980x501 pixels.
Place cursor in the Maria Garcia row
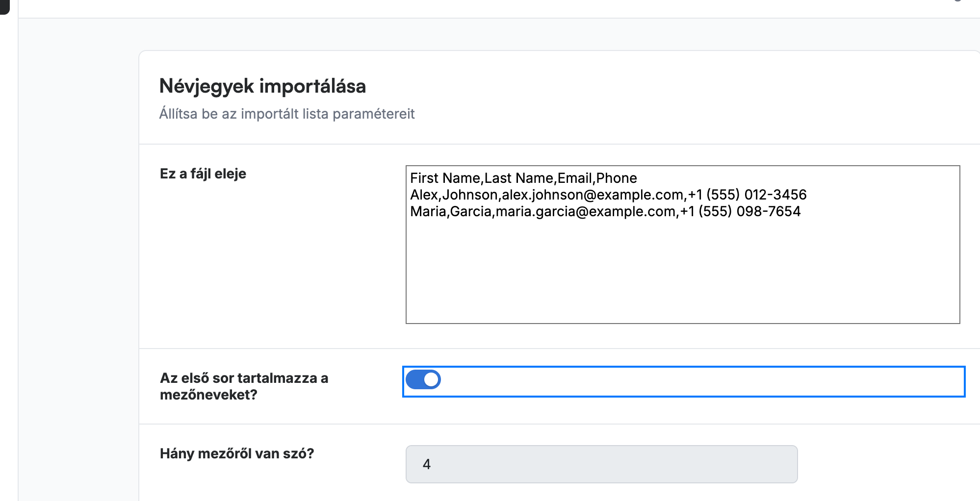[605, 211]
